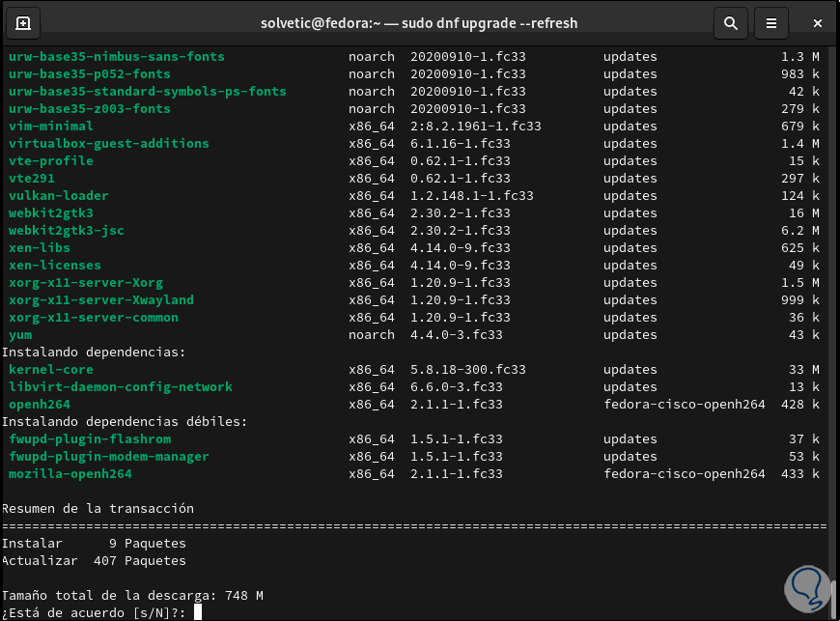Click the cursor after '¿Está de acuerdo [s/N]?:'
The image size is (840, 621).
click(197, 612)
